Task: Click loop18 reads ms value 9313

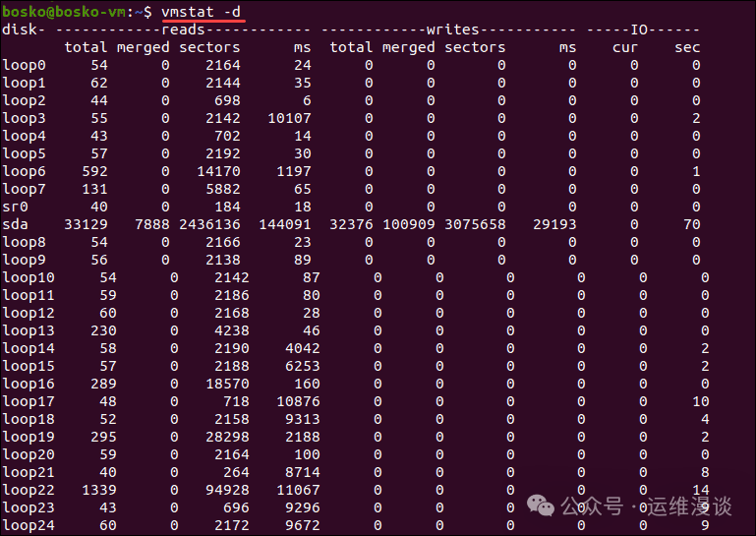Action: pos(303,419)
